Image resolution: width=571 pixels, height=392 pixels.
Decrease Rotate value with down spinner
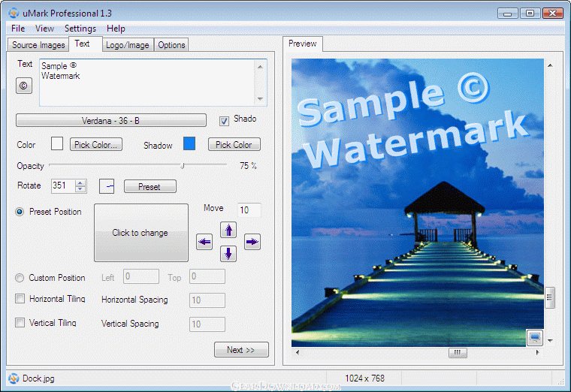click(x=80, y=189)
